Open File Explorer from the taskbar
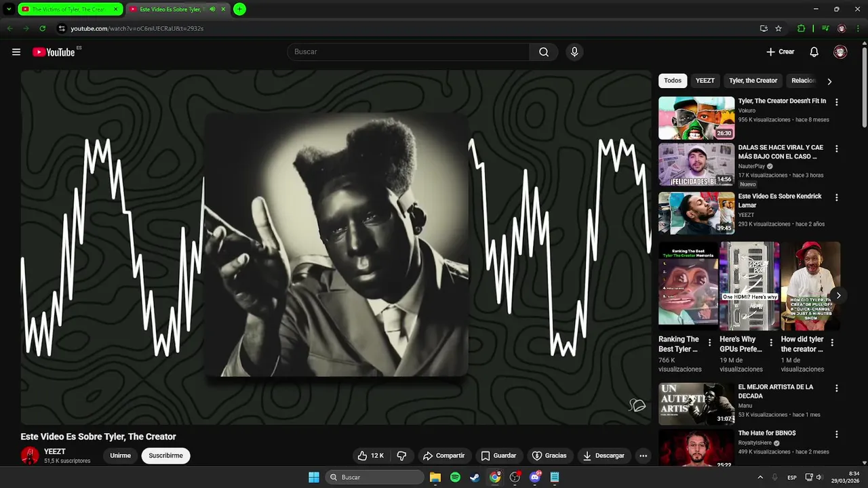 [x=435, y=477]
